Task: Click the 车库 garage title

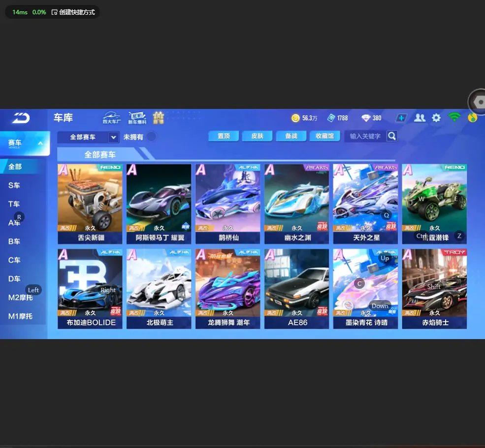Action: coord(63,118)
